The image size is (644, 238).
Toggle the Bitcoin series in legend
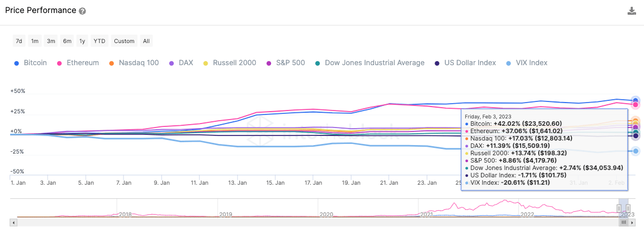pos(31,63)
